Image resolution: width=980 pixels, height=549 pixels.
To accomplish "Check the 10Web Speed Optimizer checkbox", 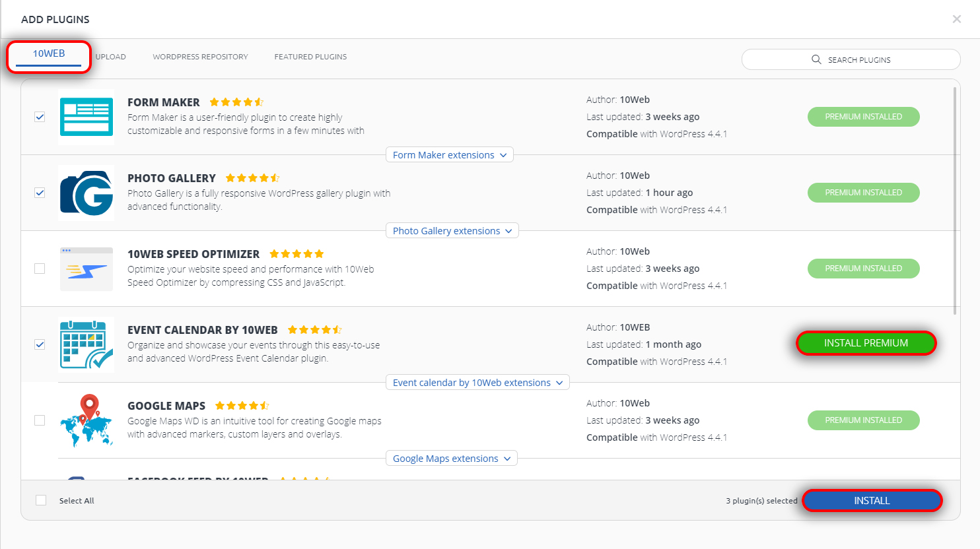I will click(x=40, y=269).
